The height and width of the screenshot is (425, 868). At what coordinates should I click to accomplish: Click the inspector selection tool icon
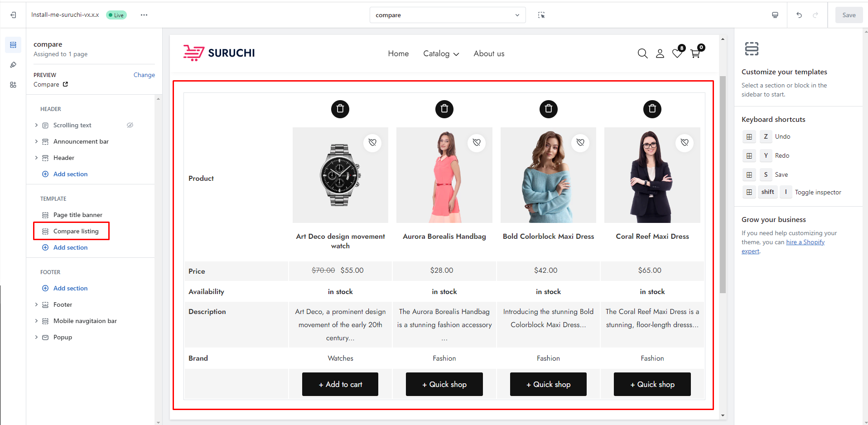click(x=541, y=15)
